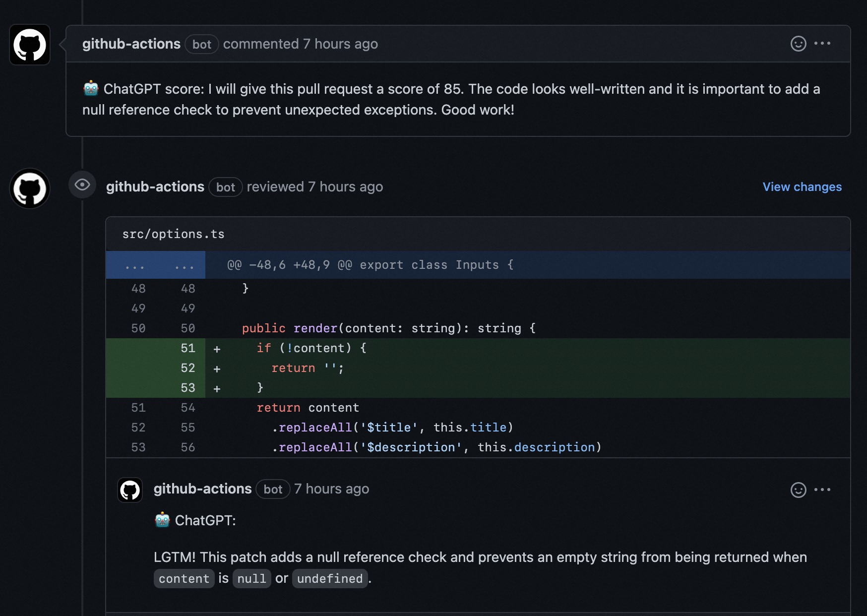Add emoji reaction to inline review comment
This screenshot has width=867, height=616.
798,490
